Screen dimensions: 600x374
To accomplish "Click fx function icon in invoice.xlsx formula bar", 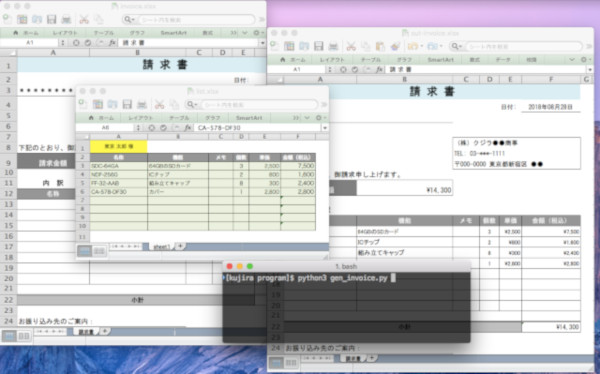I will [x=112, y=42].
